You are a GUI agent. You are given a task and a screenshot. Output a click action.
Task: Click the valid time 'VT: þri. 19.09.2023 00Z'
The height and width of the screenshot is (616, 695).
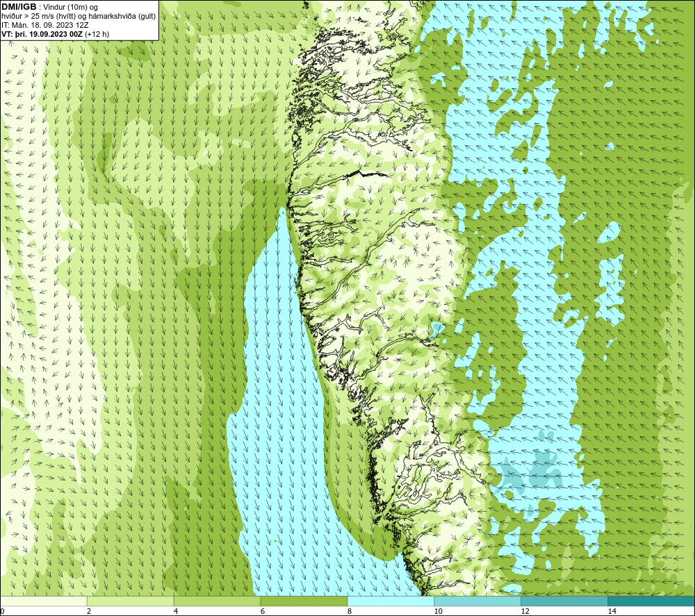[x=42, y=33]
